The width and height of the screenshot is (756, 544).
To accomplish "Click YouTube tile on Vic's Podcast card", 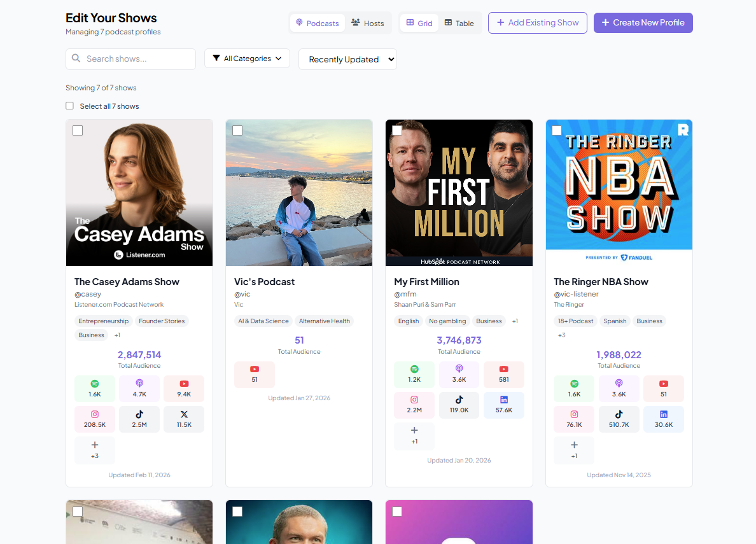I will click(x=255, y=374).
